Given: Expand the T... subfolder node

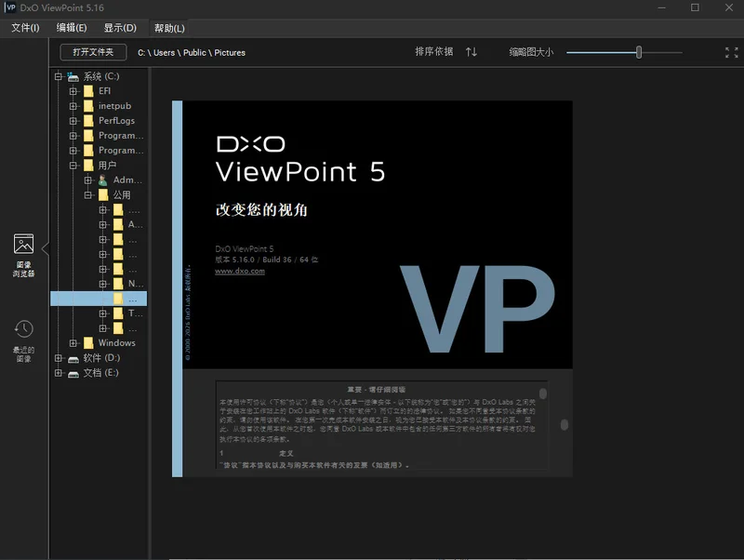Looking at the screenshot, I should point(103,313).
